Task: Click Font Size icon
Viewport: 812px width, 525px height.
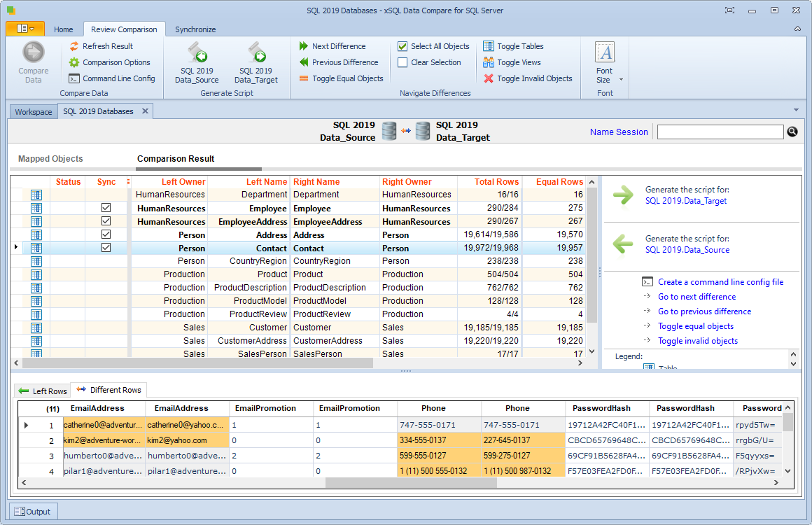Action: [x=604, y=52]
